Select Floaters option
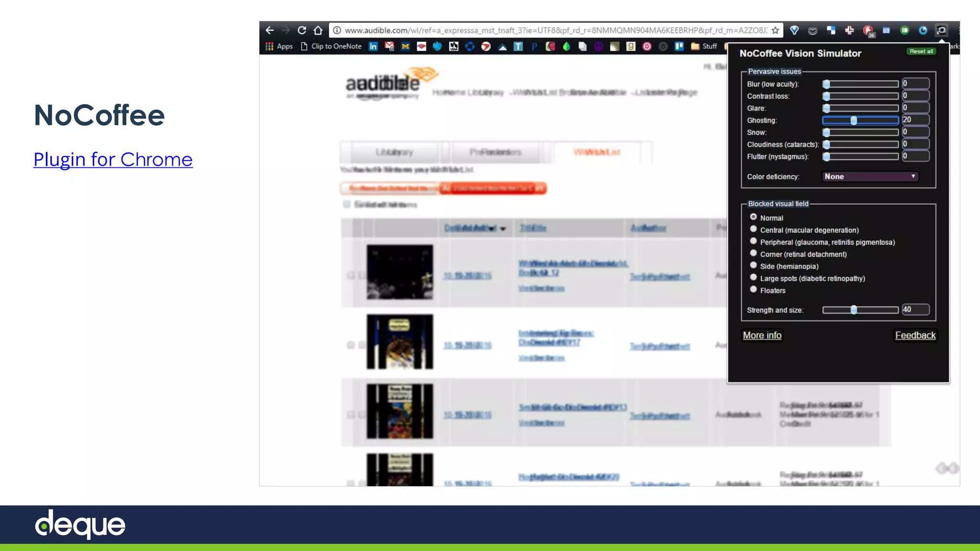This screenshot has width=980, height=551. (753, 289)
